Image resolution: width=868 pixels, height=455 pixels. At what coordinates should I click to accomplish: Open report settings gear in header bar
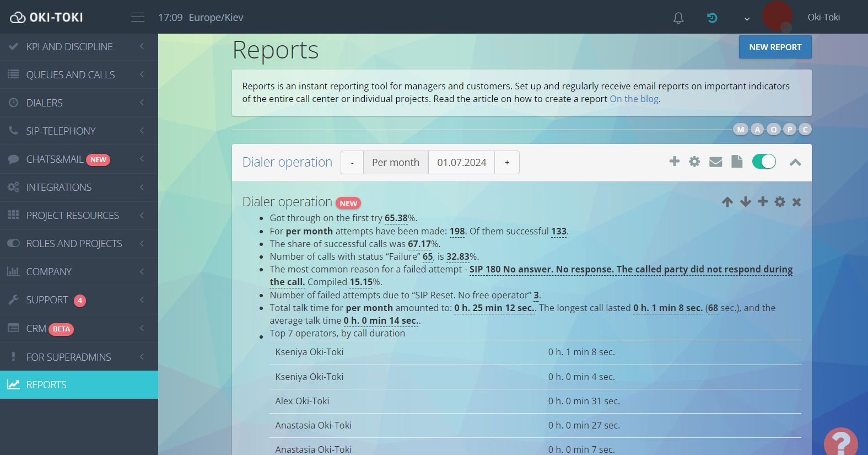tap(694, 162)
